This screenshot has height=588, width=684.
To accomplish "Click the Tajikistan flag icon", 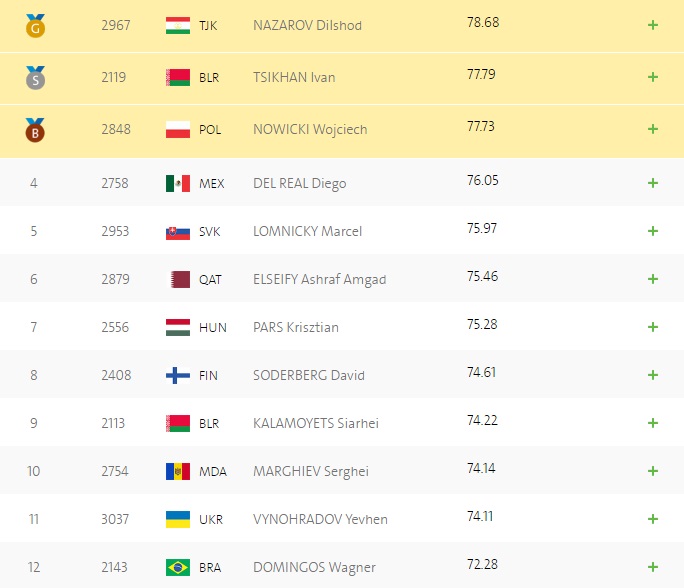I will 177,25.
